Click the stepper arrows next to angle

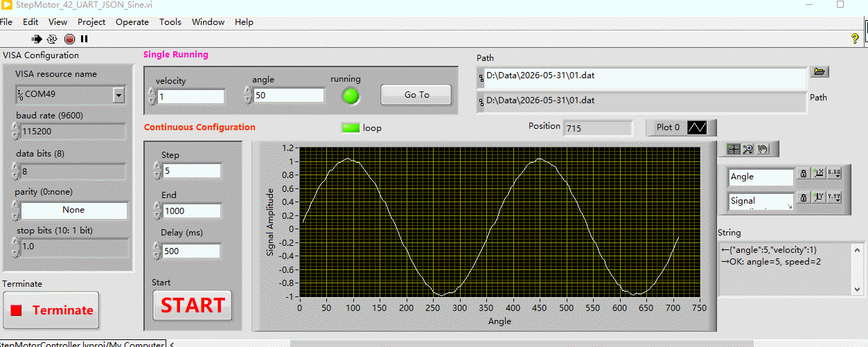point(249,95)
